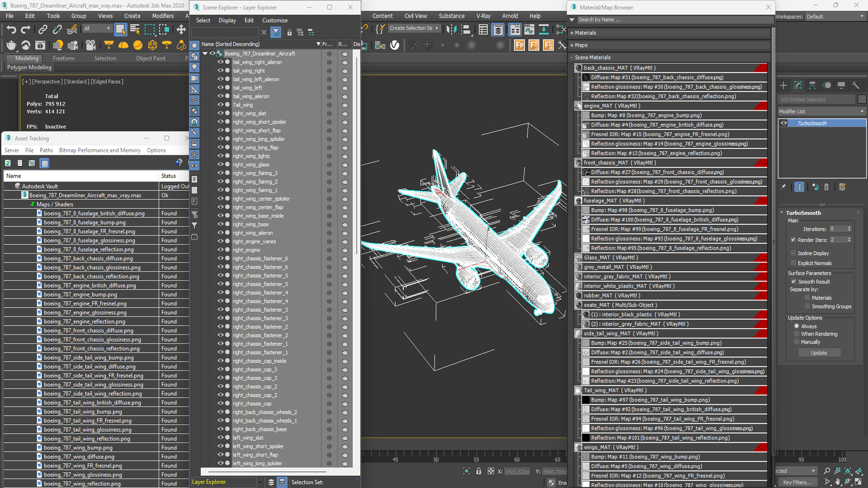Activate the Select Object tool
Screen dimensions: 868x488
[x=120, y=30]
